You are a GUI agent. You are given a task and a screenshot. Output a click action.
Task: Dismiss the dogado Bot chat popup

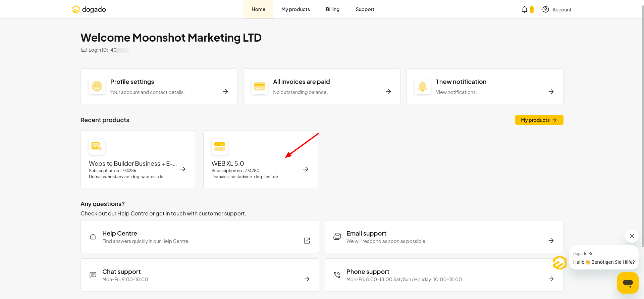click(x=632, y=236)
